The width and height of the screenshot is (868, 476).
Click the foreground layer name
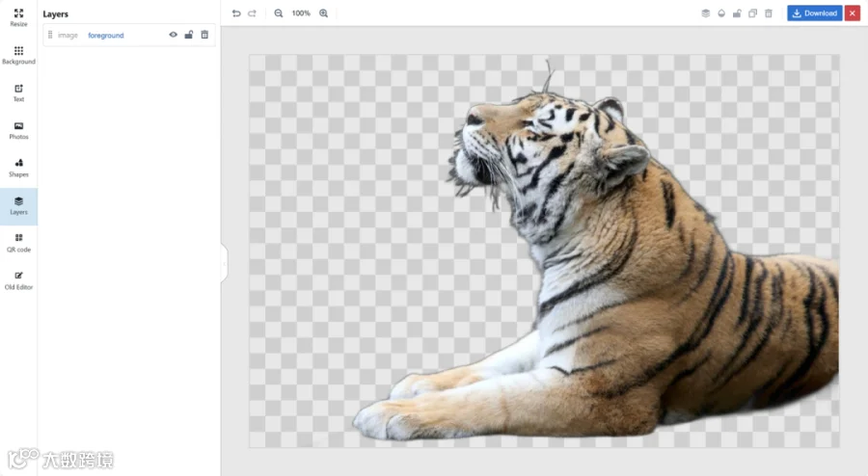(x=106, y=36)
